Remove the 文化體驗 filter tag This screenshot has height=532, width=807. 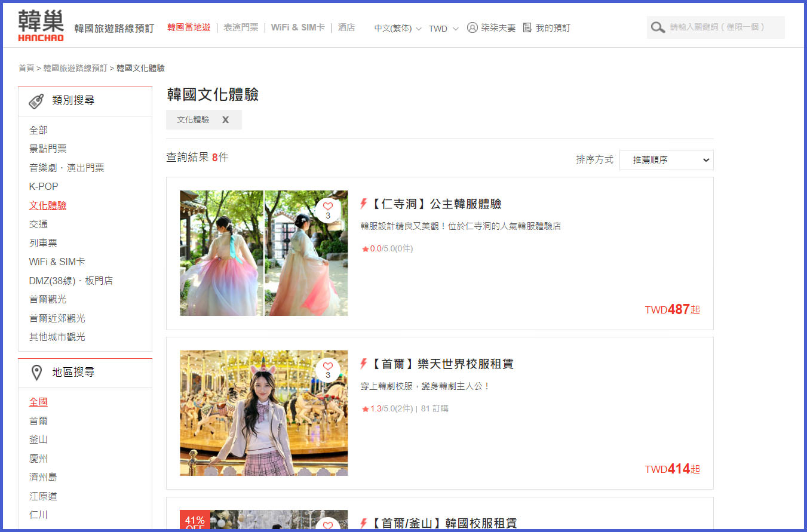225,120
